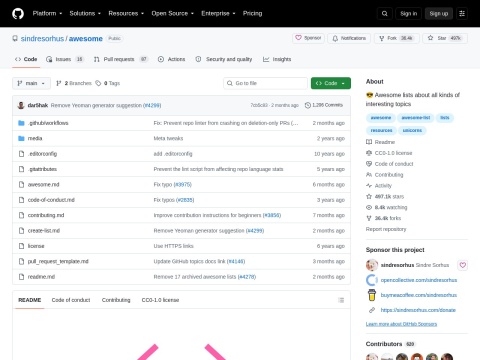
Task: Click the search magnifier icon in the header
Action: (385, 14)
